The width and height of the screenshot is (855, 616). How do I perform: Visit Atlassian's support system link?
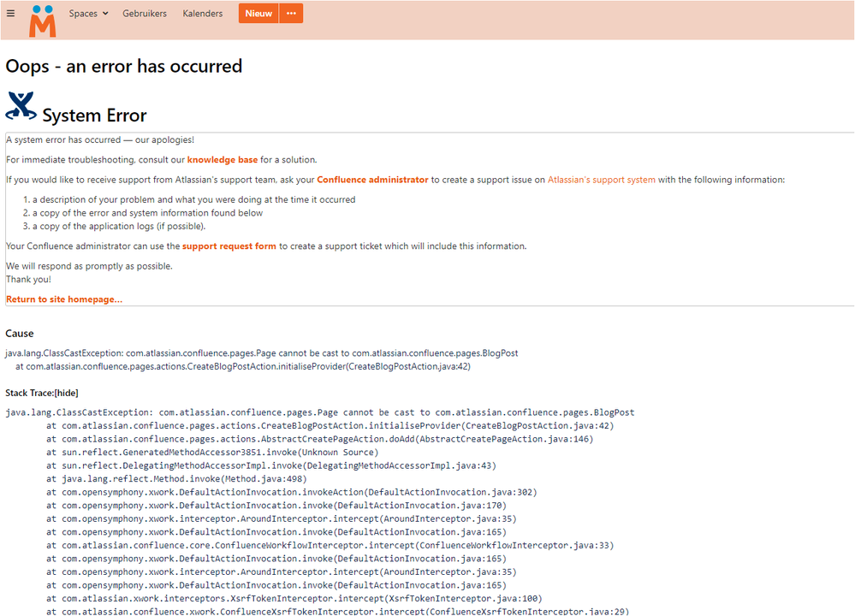602,180
